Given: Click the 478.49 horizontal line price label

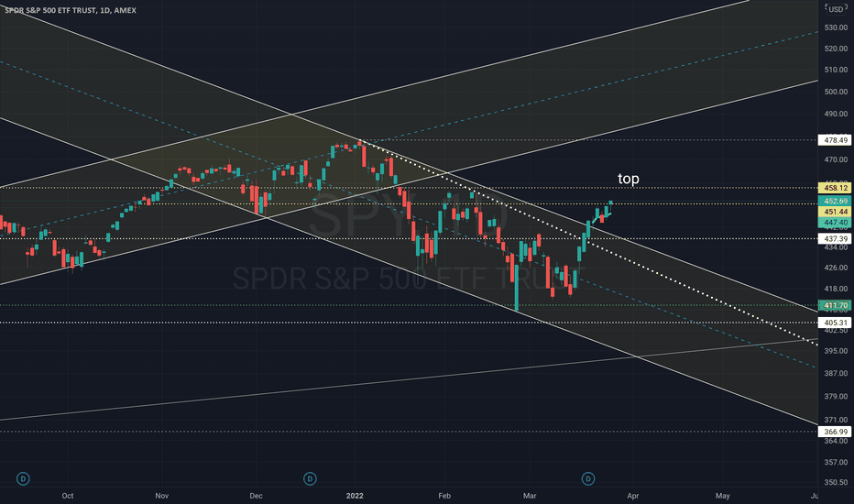Looking at the screenshot, I should tap(836, 140).
